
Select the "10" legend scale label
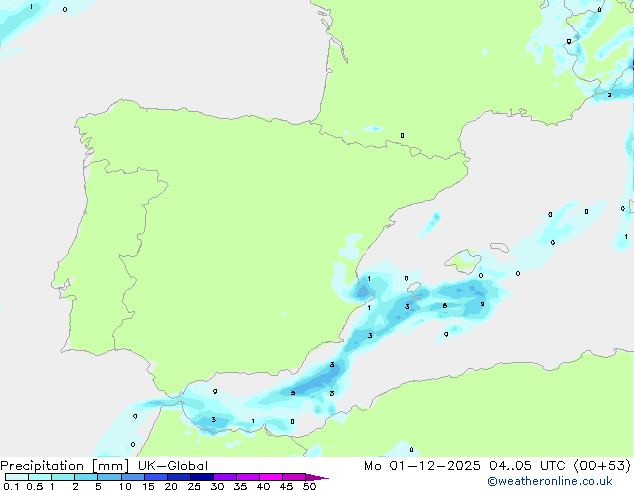coord(125,486)
